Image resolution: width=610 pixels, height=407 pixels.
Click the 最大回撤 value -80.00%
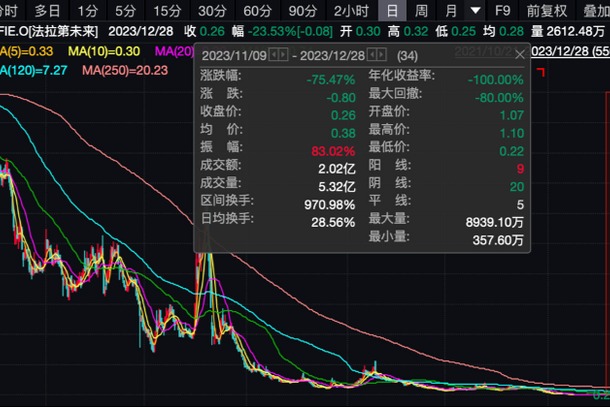tap(499, 97)
